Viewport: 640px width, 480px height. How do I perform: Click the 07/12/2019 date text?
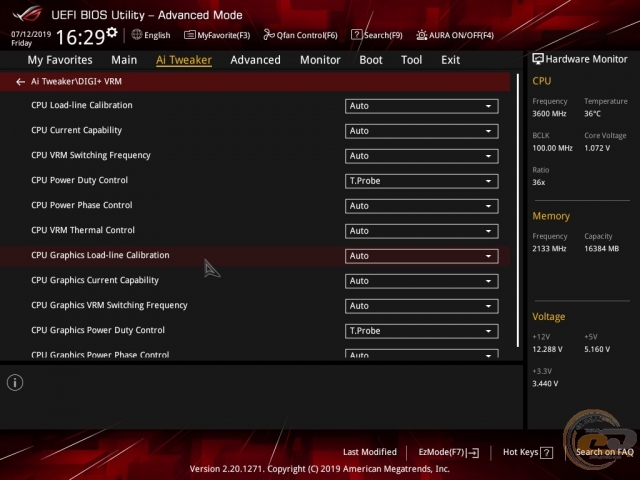pyautogui.click(x=31, y=34)
